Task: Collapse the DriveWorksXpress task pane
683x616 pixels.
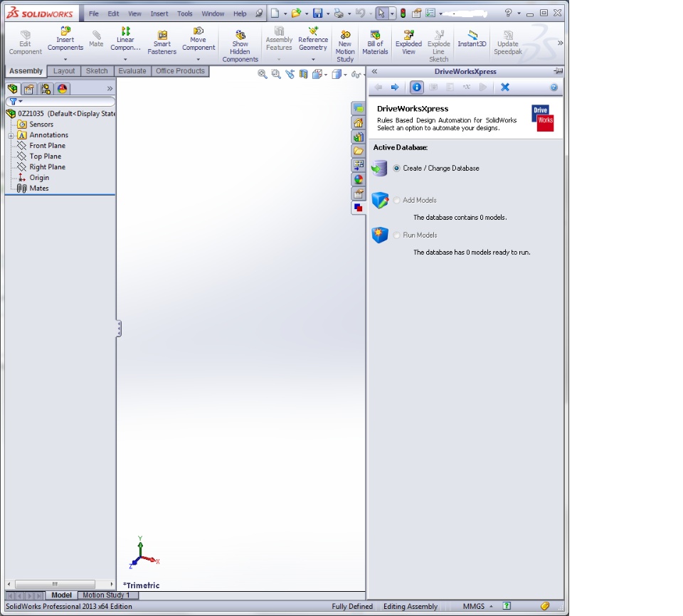Action: (374, 71)
